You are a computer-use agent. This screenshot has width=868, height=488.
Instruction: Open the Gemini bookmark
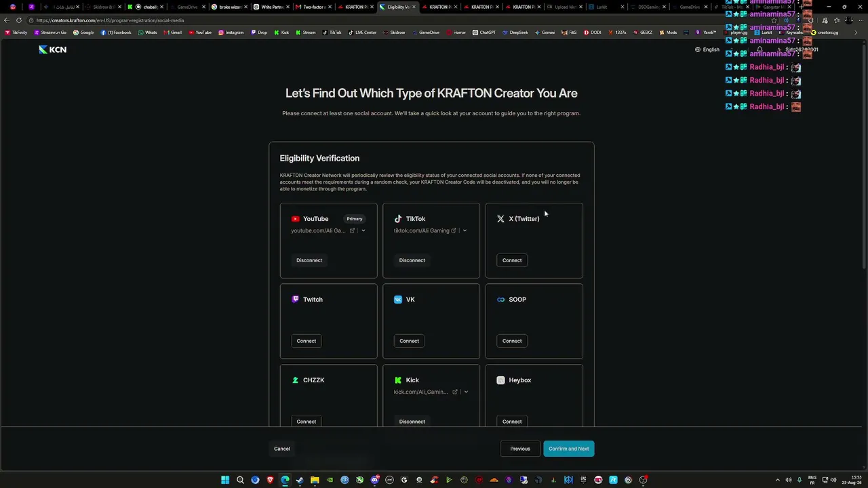pyautogui.click(x=545, y=33)
